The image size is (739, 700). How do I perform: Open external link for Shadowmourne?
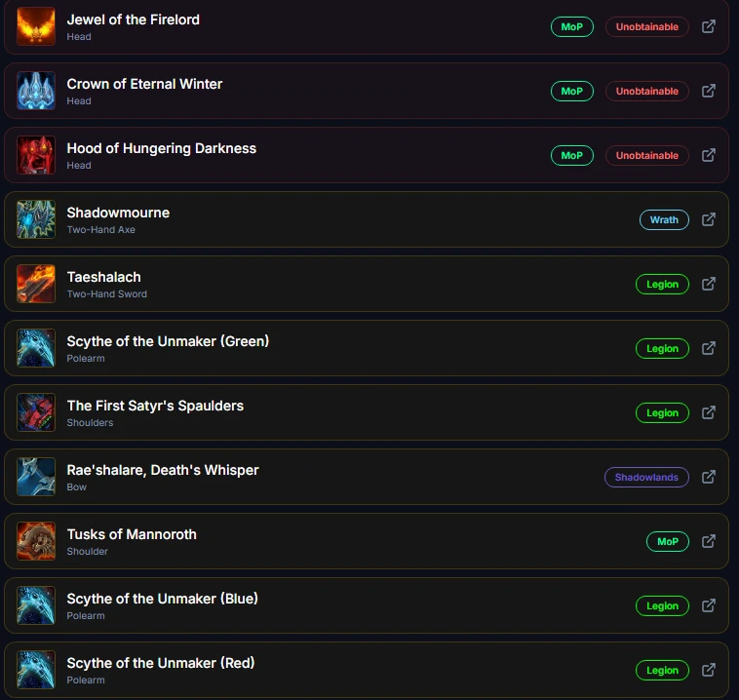709,219
